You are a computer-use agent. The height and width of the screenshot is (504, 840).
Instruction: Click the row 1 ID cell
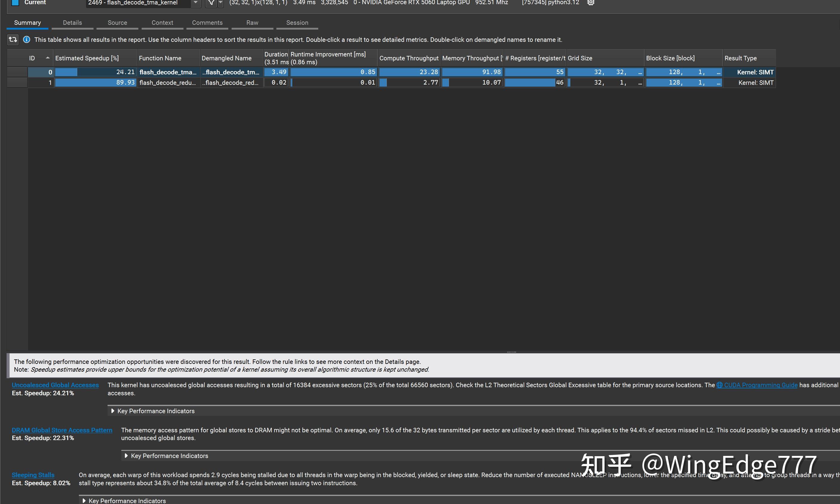pyautogui.click(x=40, y=82)
